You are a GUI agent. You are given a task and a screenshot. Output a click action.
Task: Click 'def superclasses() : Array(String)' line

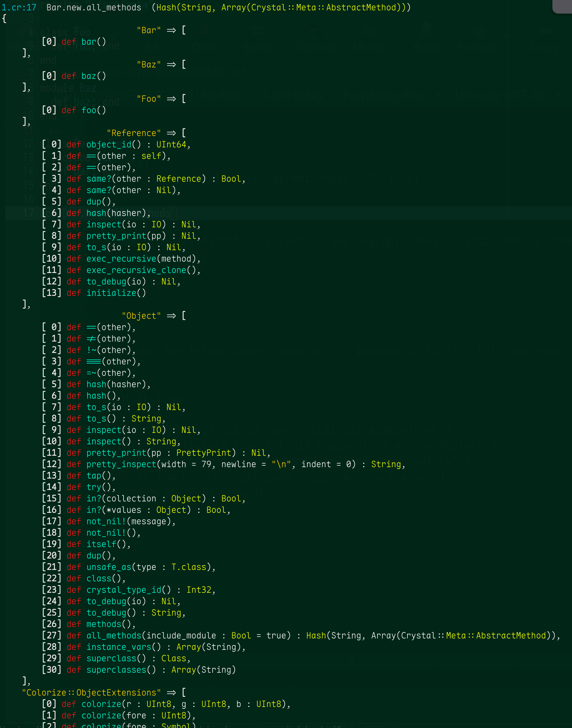151,670
